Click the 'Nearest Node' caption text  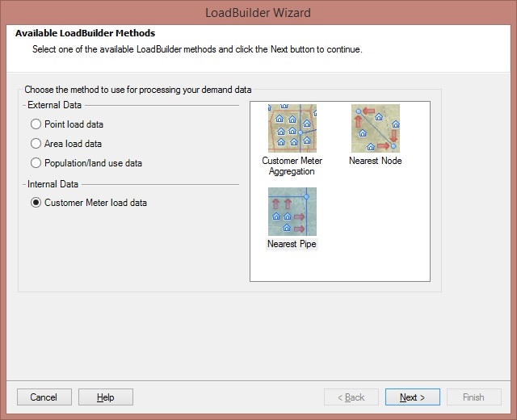pos(375,161)
